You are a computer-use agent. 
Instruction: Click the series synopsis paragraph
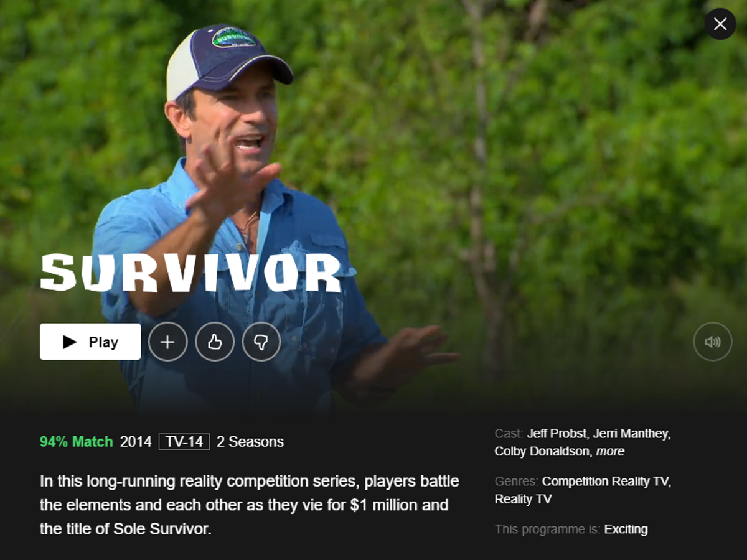(250, 505)
